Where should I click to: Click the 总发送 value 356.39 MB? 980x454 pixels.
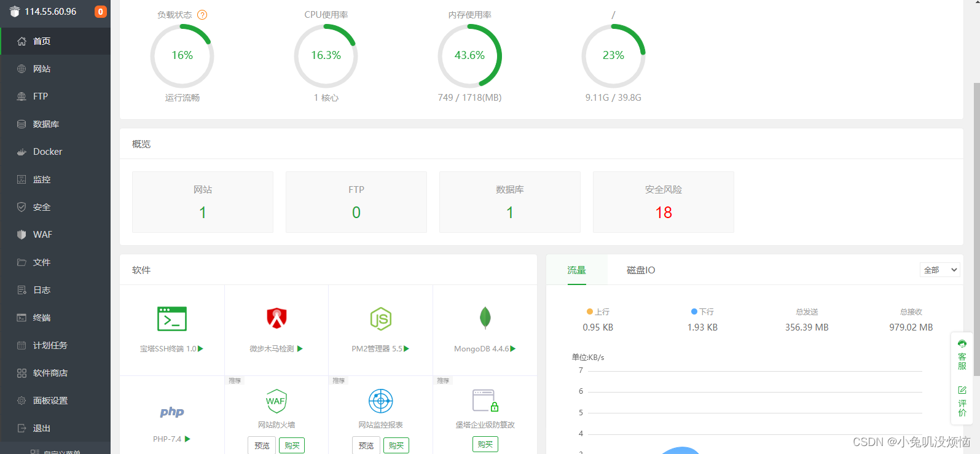[807, 327]
